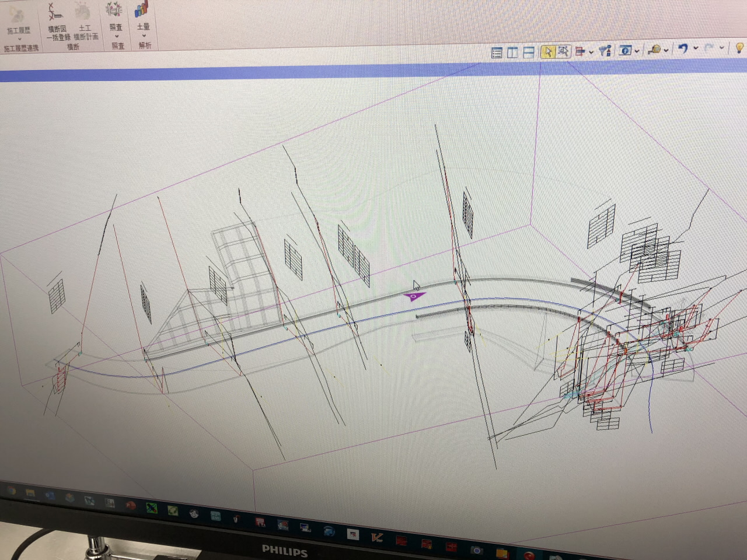Click the information window icon
Viewport: 747px width, 560px height.
(625, 50)
